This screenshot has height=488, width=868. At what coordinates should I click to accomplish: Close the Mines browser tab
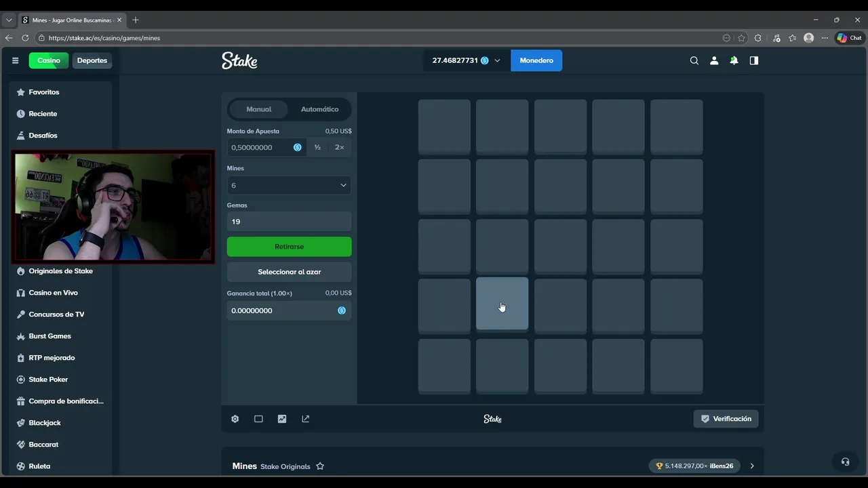point(119,20)
